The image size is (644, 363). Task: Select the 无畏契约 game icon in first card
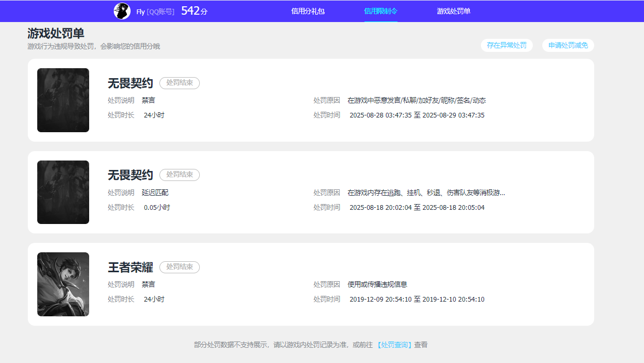click(63, 100)
